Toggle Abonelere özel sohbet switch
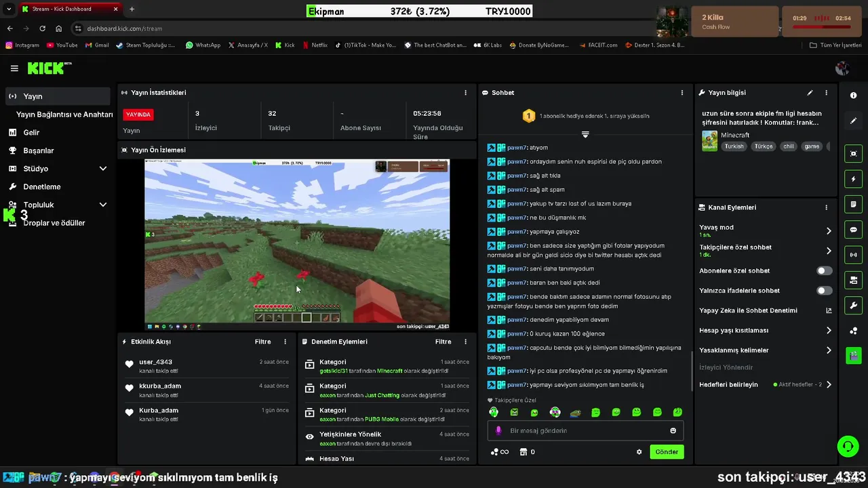Screen dimensions: 868x488 click(824, 270)
